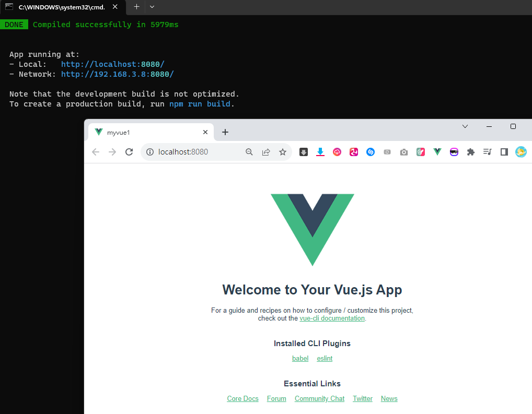This screenshot has width=532, height=414.
Task: Open the Twitter link
Action: [363, 399]
